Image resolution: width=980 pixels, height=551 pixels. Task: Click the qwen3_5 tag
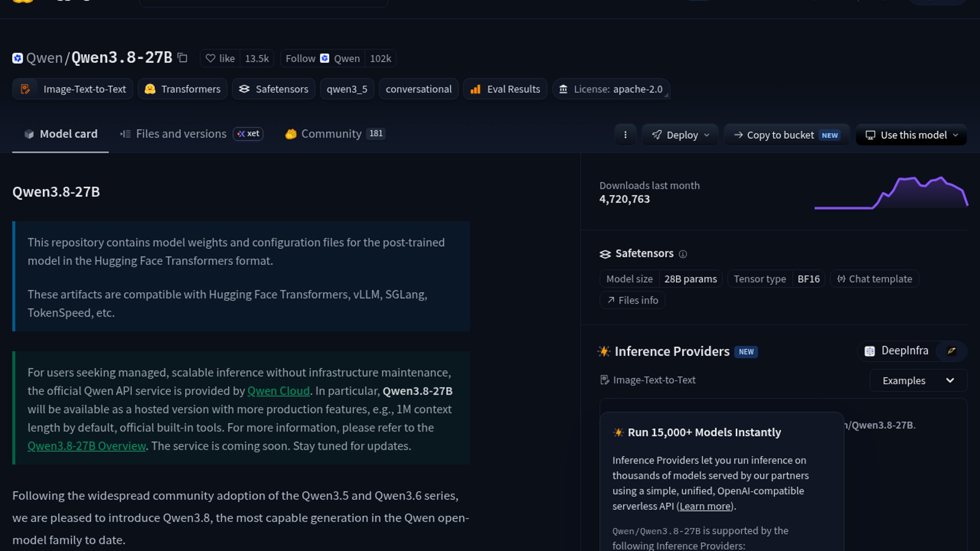click(x=347, y=89)
